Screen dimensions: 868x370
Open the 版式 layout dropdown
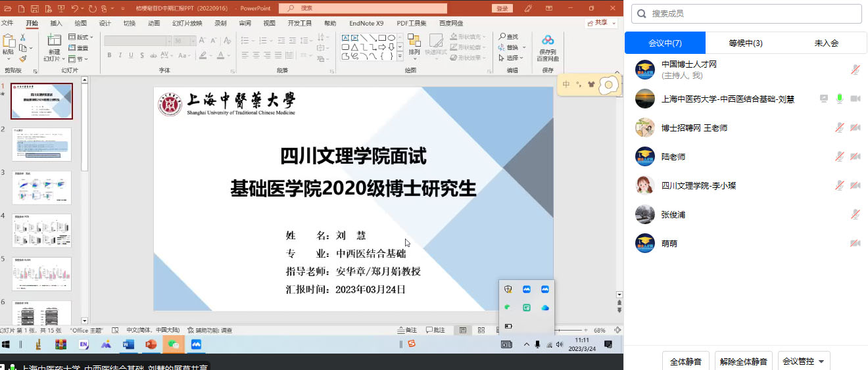pos(81,37)
